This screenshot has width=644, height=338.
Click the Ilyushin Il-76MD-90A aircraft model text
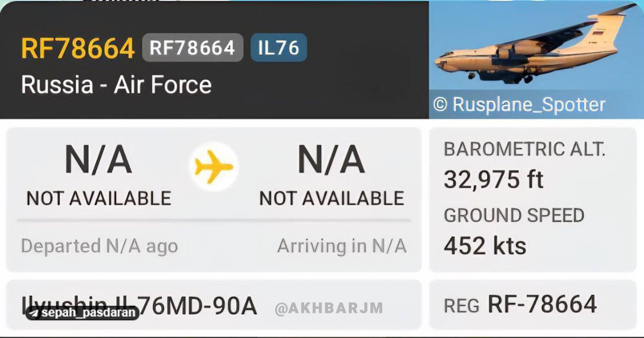pos(139,305)
